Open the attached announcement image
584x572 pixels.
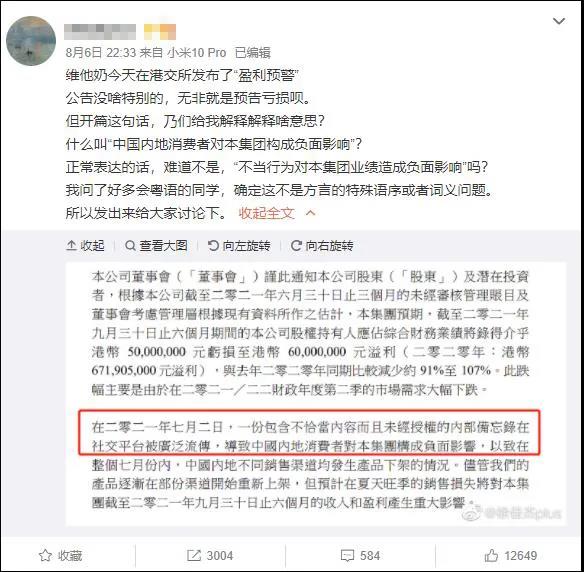pyautogui.click(x=315, y=394)
